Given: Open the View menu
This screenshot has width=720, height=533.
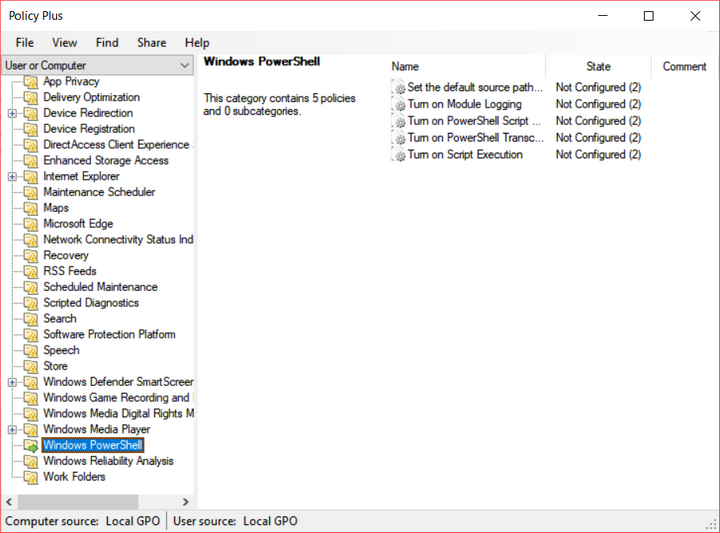Looking at the screenshot, I should (64, 43).
